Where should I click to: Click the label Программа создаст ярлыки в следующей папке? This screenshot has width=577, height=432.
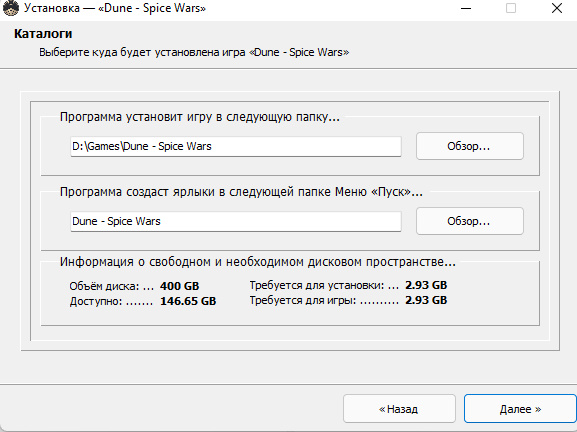coord(241,192)
